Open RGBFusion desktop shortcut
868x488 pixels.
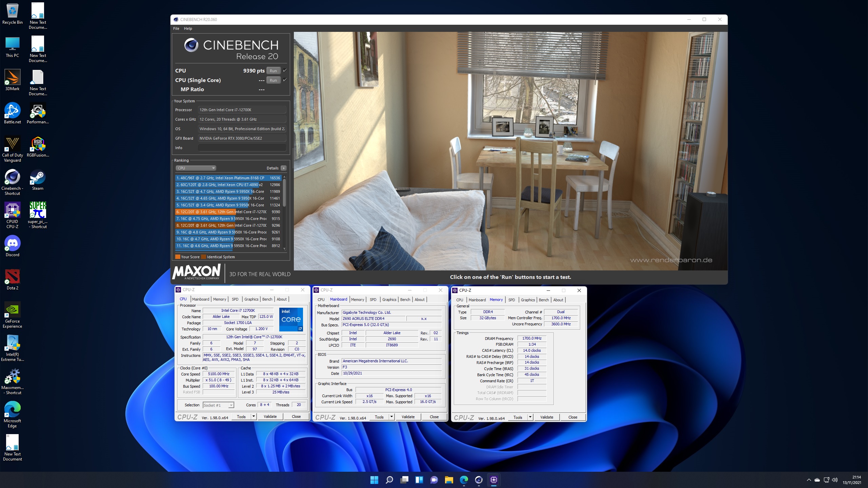pyautogui.click(x=38, y=147)
